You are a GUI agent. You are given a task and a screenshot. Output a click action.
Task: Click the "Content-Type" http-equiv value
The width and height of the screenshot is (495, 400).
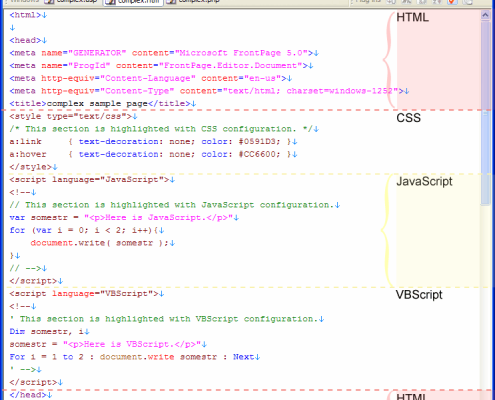tap(137, 91)
